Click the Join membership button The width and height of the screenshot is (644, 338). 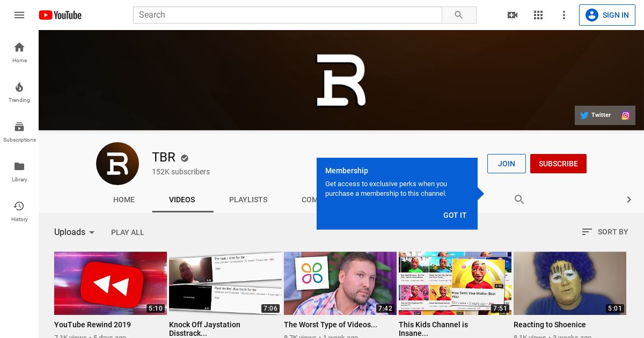click(507, 164)
